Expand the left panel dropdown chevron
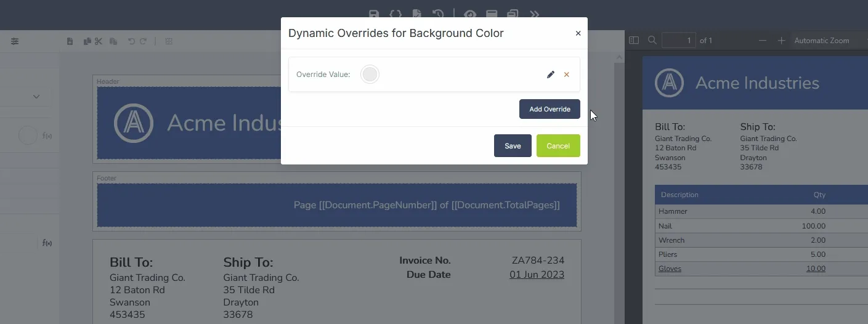 point(36,96)
